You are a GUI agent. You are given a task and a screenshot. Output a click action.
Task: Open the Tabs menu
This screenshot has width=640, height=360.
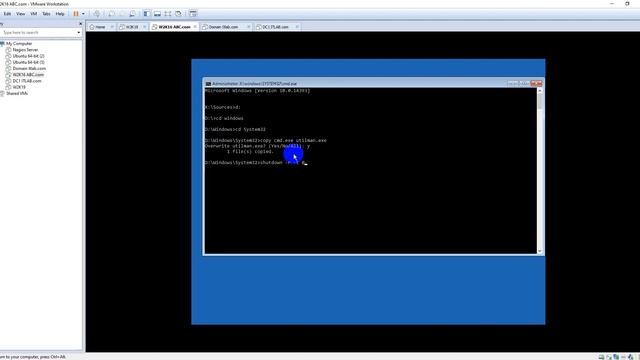click(46, 13)
